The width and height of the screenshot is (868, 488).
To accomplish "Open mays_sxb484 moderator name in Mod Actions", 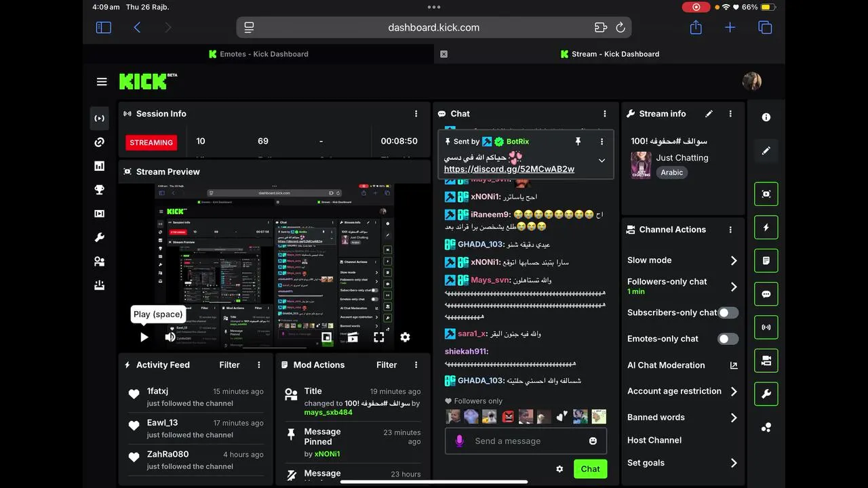I will click(328, 412).
